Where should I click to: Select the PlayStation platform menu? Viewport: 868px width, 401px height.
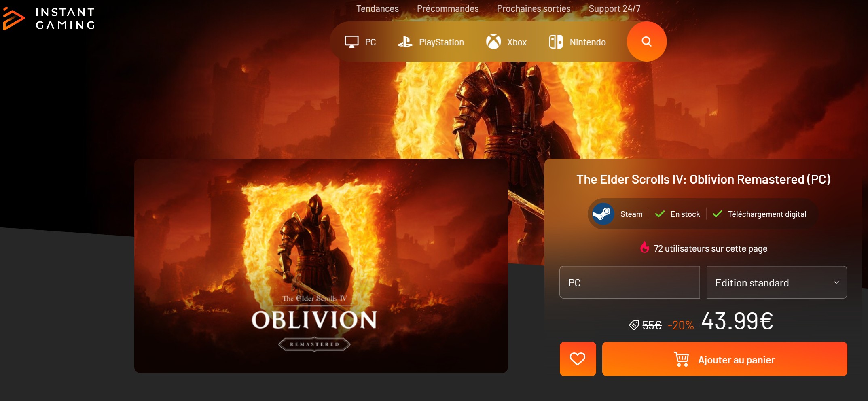tap(431, 42)
